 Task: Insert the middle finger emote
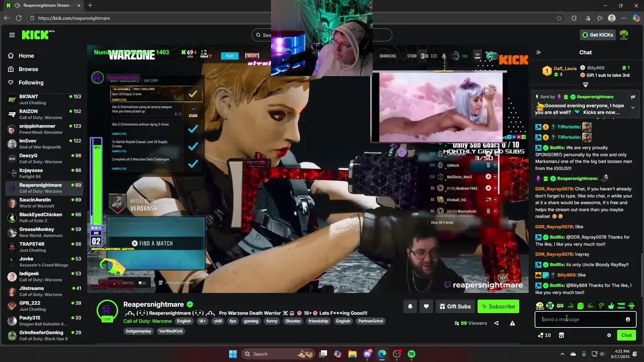coord(611,306)
